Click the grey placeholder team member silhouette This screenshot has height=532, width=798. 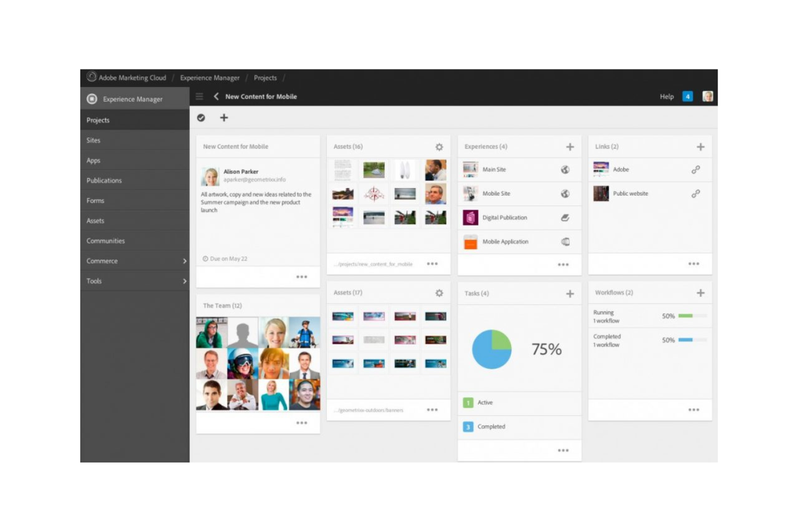click(243, 333)
